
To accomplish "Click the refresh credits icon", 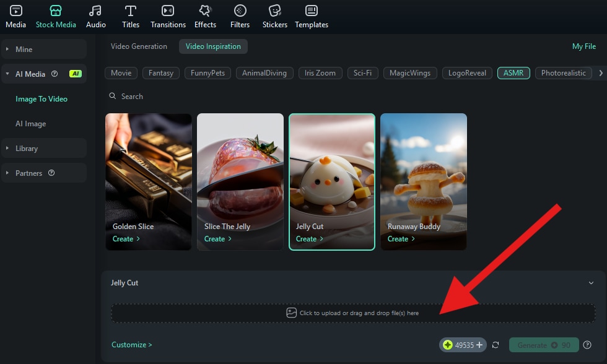I will point(496,345).
